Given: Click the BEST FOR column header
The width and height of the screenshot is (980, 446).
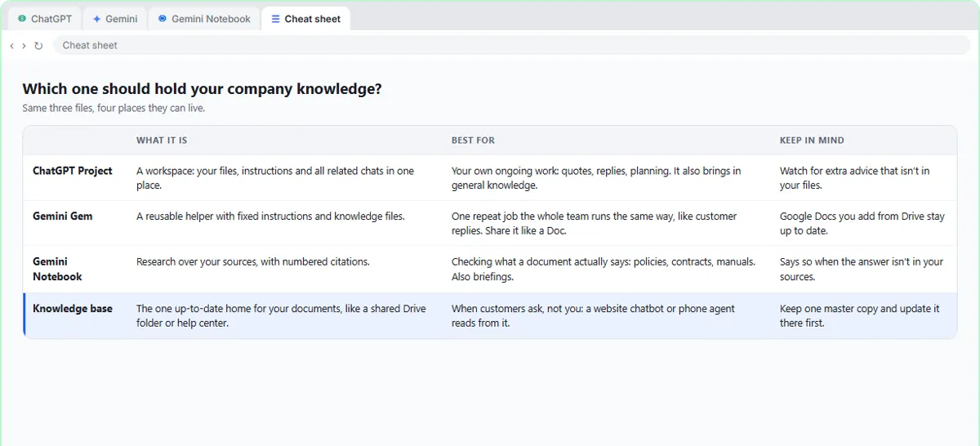Looking at the screenshot, I should coord(473,140).
